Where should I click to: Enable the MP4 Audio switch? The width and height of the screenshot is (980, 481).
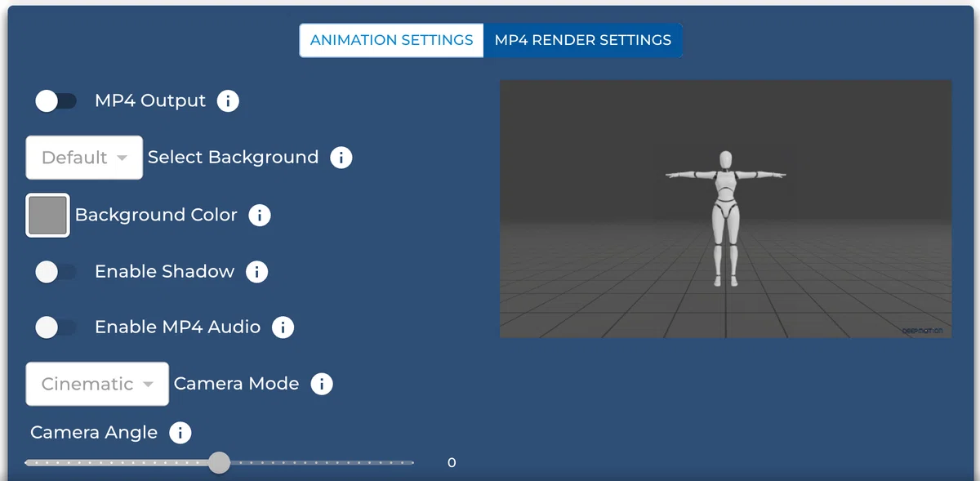point(56,327)
